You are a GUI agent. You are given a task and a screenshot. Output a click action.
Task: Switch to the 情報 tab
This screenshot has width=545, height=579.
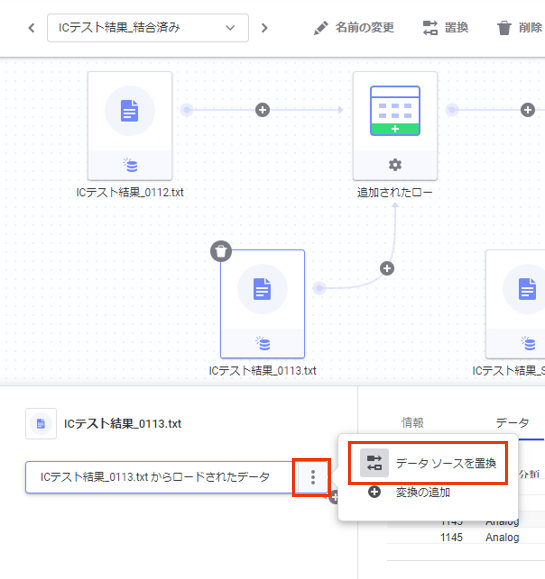pos(412,422)
